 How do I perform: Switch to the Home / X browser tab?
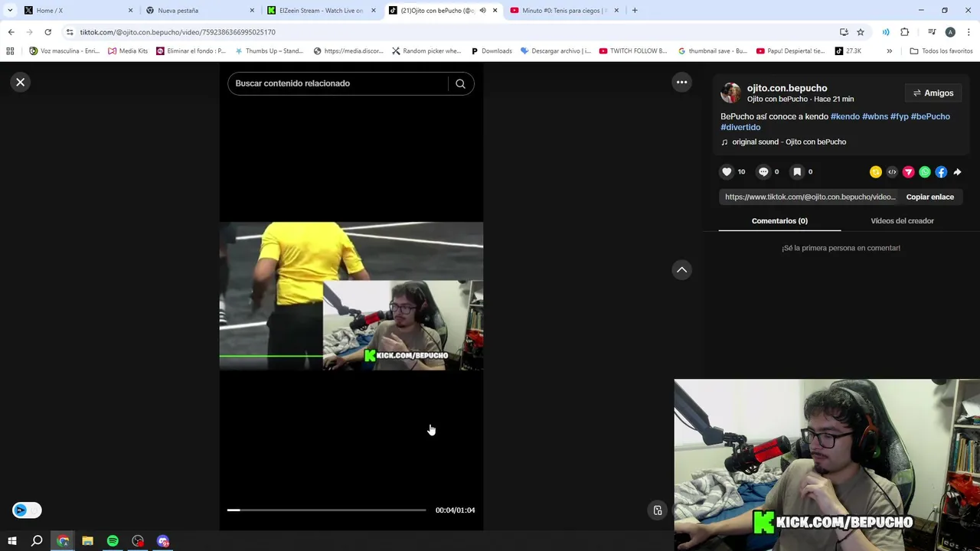[x=77, y=11]
